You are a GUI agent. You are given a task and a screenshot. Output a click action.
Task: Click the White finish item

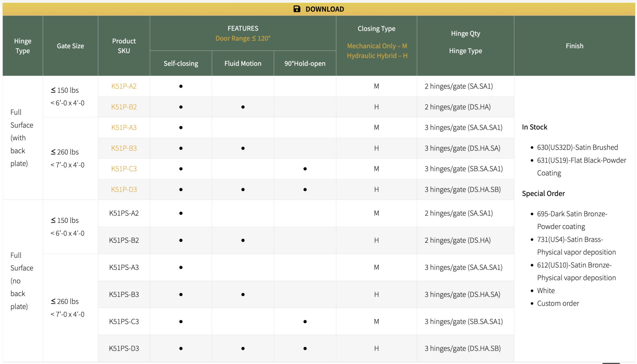click(546, 291)
